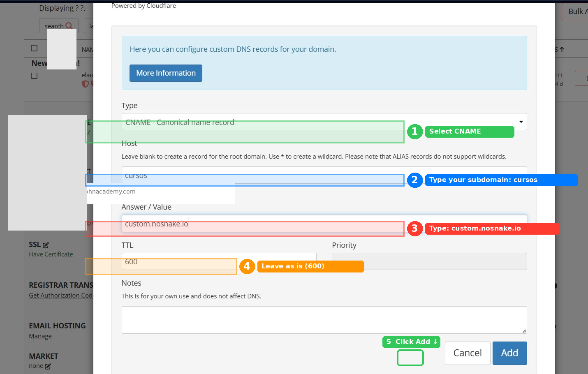Open the Have Certificate link

[51, 254]
